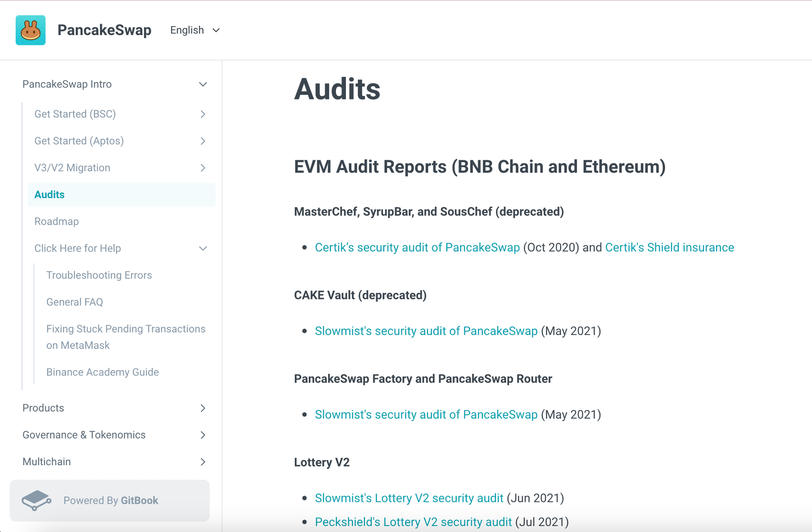The width and height of the screenshot is (812, 532).
Task: Open the Products sidebar section
Action: point(43,408)
